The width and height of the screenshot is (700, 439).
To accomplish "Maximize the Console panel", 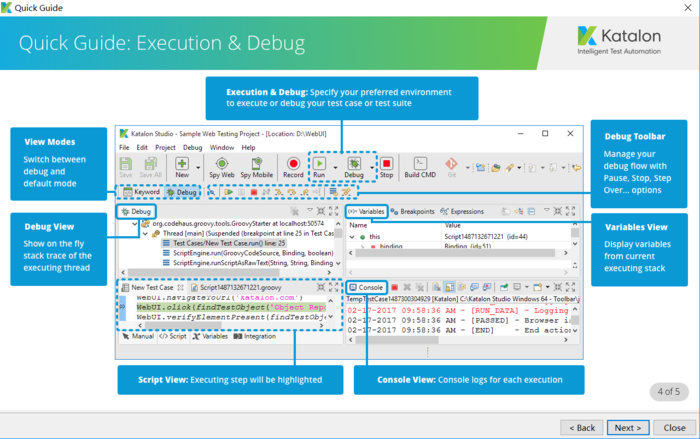I will point(571,287).
